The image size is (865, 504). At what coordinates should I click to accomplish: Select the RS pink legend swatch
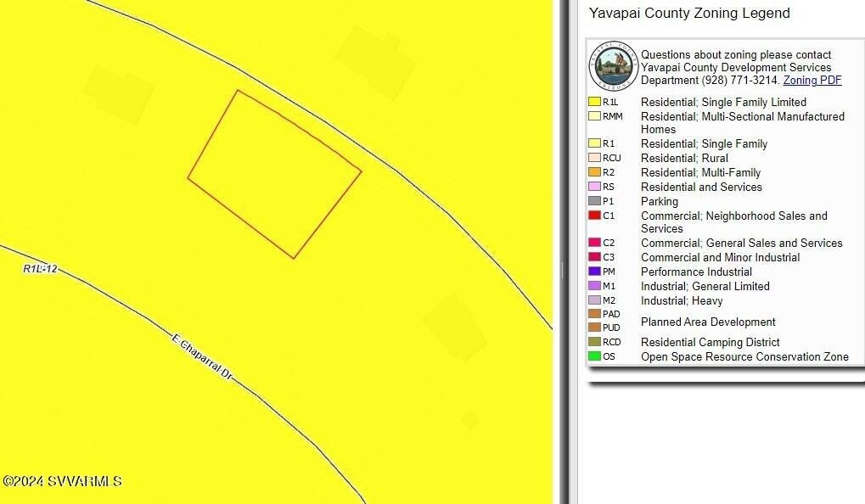[594, 187]
